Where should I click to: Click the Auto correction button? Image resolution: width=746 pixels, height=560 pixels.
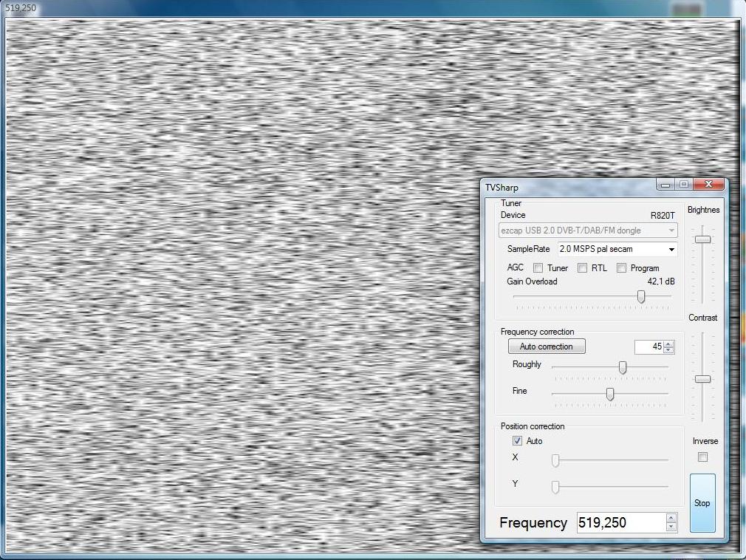pyautogui.click(x=547, y=346)
